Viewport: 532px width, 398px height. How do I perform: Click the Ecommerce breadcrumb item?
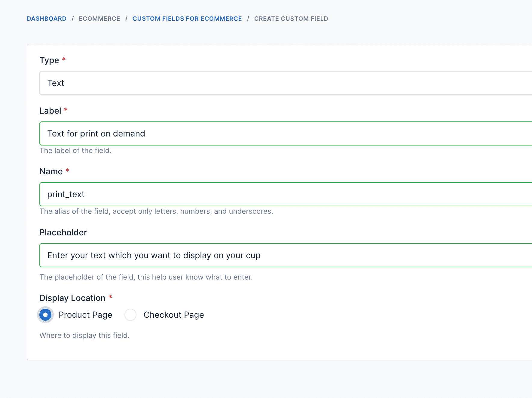click(99, 19)
